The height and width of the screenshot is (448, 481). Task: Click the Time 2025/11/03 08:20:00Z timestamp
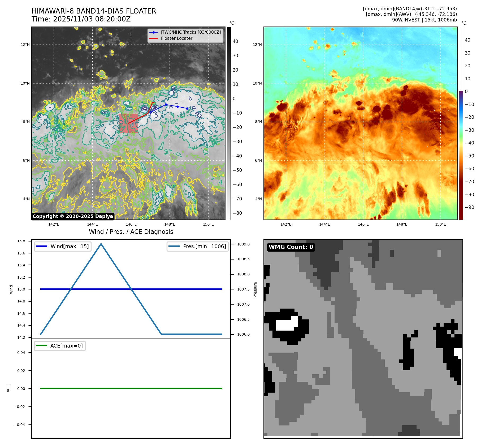81,19
